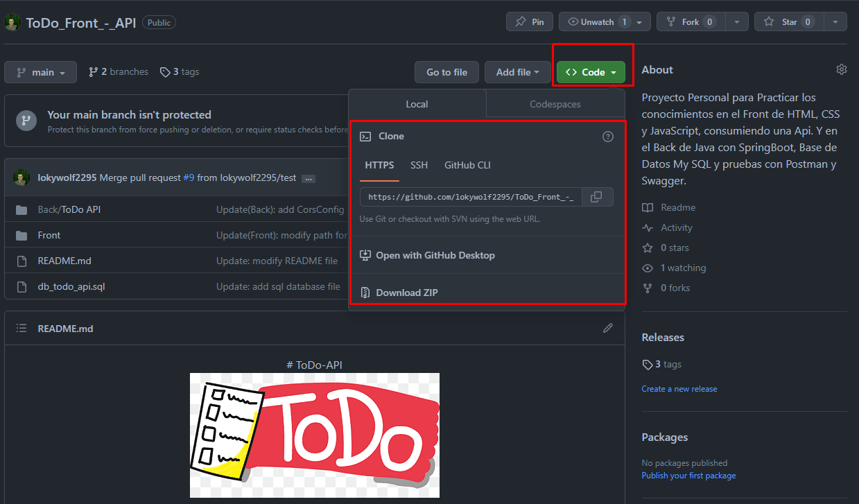
Task: Open the Front folder
Action: [x=49, y=235]
